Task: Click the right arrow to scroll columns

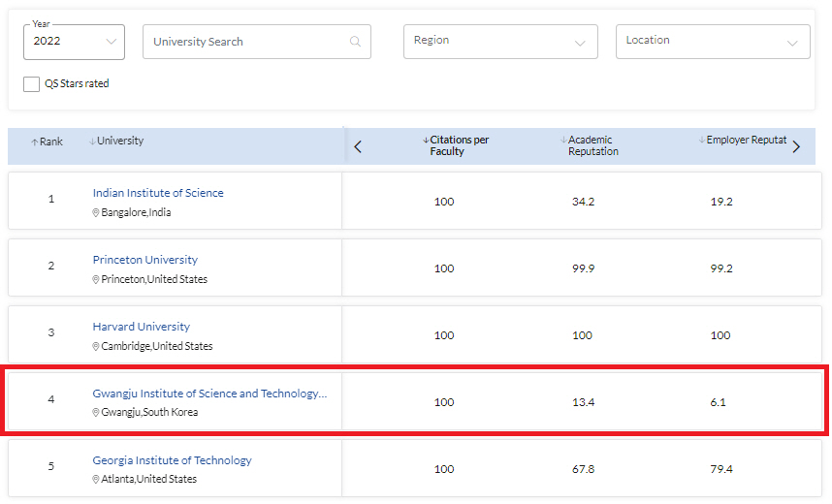Action: click(796, 147)
